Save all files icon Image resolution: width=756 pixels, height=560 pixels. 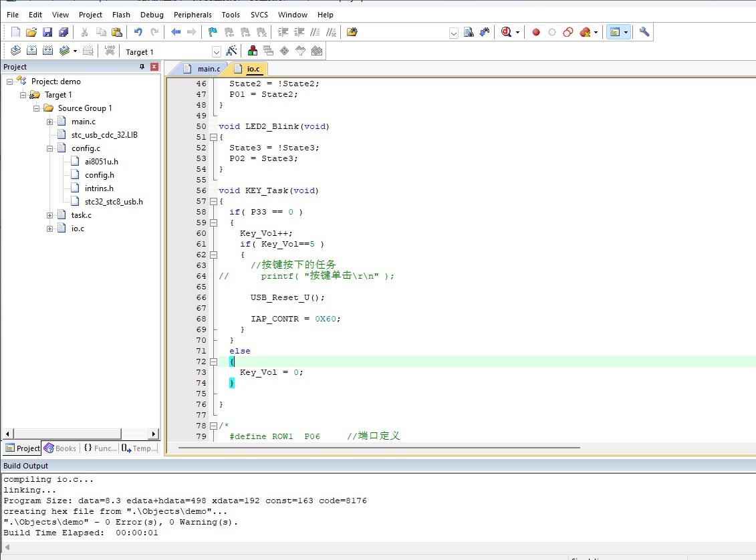click(63, 32)
